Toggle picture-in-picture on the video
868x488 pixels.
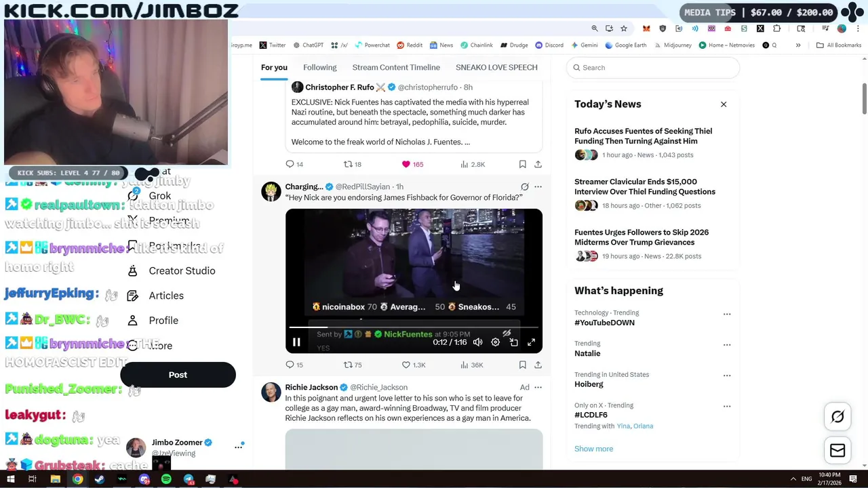513,342
